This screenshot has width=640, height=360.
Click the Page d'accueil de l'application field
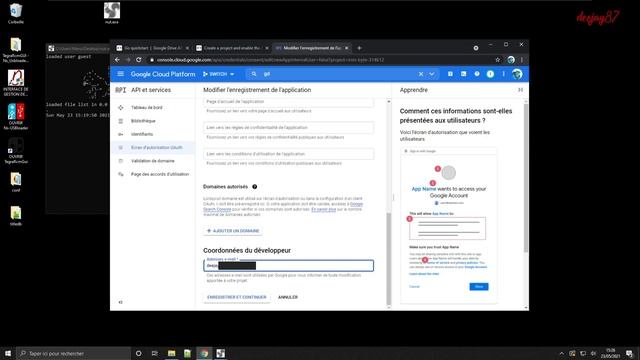tap(288, 102)
